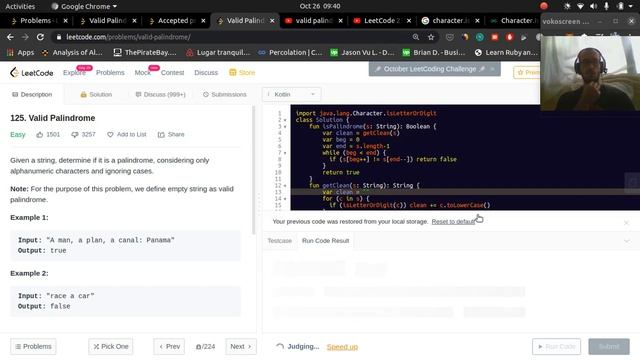
Task: Close the October LeetCoding Challenge banner
Action: point(493,69)
